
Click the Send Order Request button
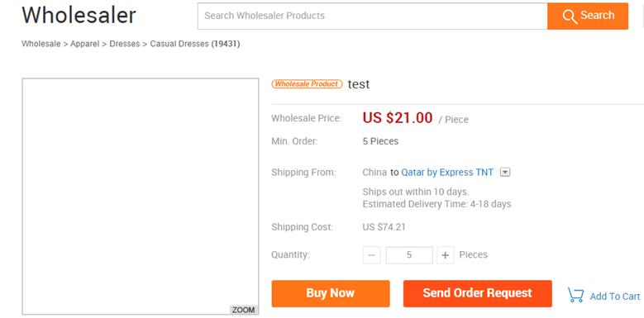tap(477, 293)
